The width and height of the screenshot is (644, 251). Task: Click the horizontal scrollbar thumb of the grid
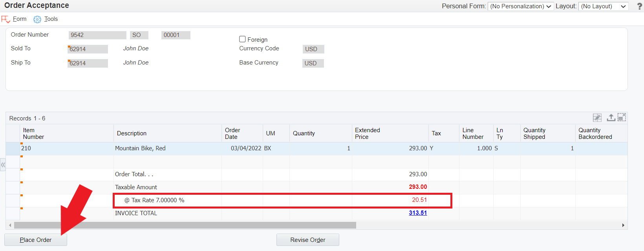(x=185, y=225)
